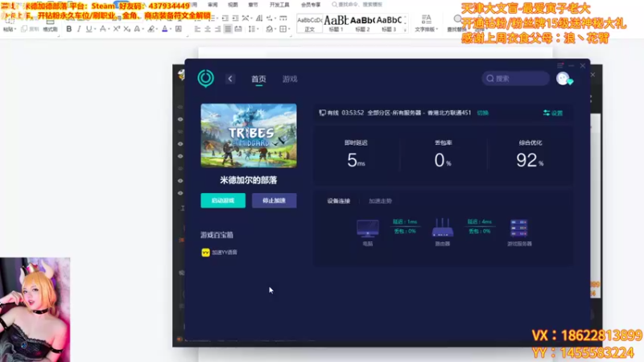Click the blue font color button
This screenshot has height=362, width=644.
(x=165, y=29)
